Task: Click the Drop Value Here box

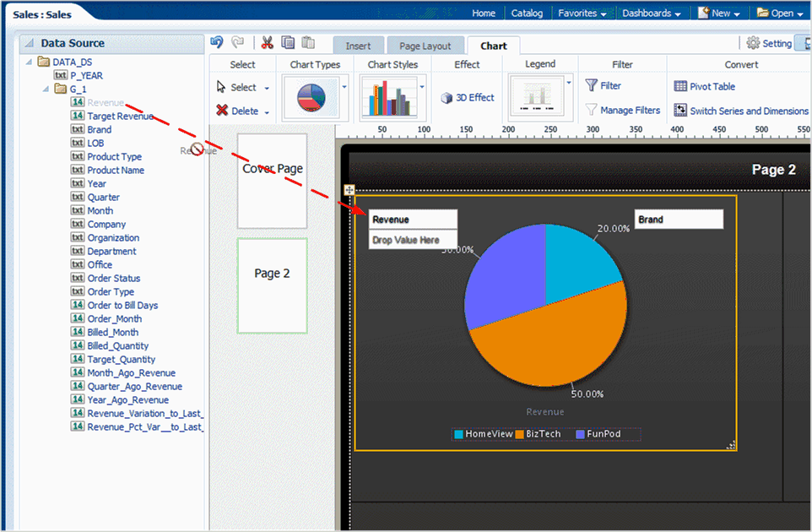Action: coord(413,240)
